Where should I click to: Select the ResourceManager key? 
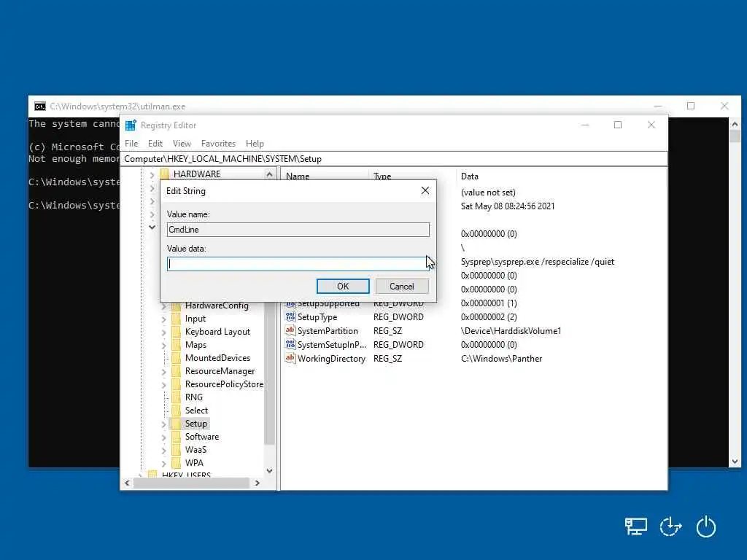pos(220,371)
